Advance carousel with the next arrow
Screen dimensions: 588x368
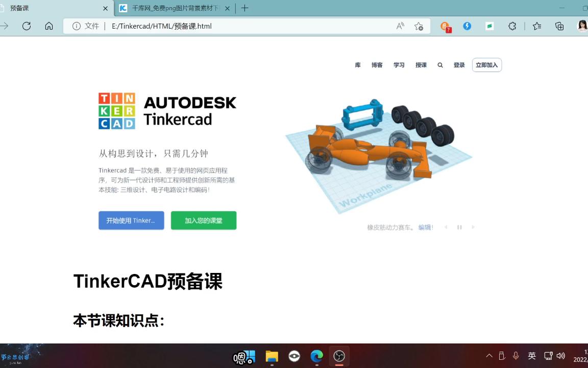[x=473, y=227]
